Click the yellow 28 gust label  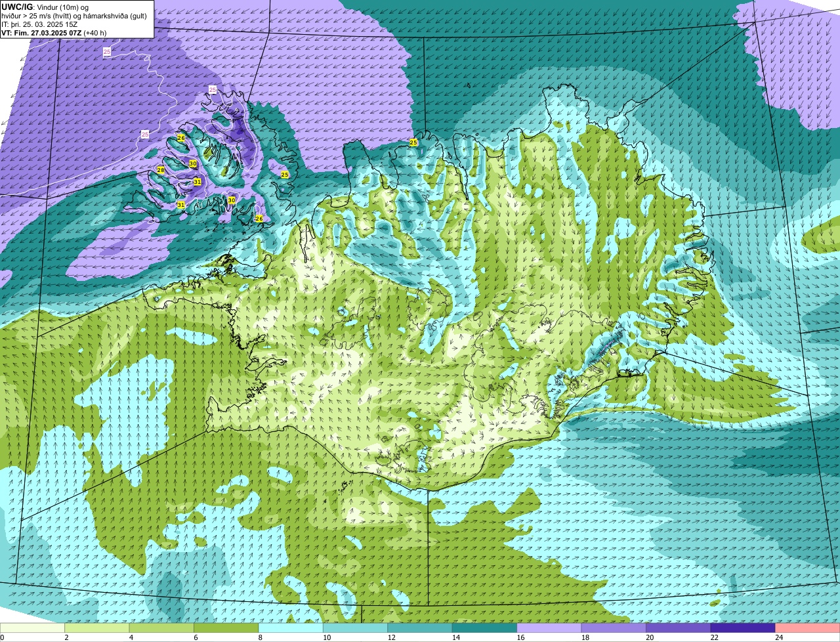point(161,171)
